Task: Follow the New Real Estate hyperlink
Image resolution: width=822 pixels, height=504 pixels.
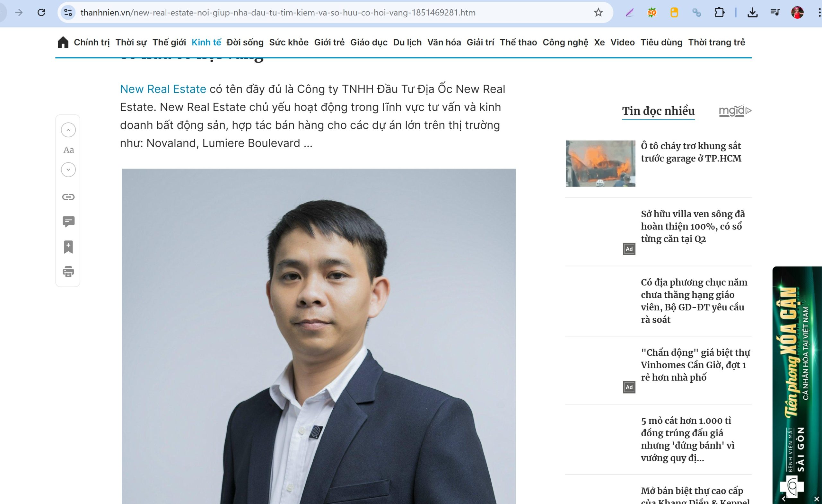Action: pos(163,89)
